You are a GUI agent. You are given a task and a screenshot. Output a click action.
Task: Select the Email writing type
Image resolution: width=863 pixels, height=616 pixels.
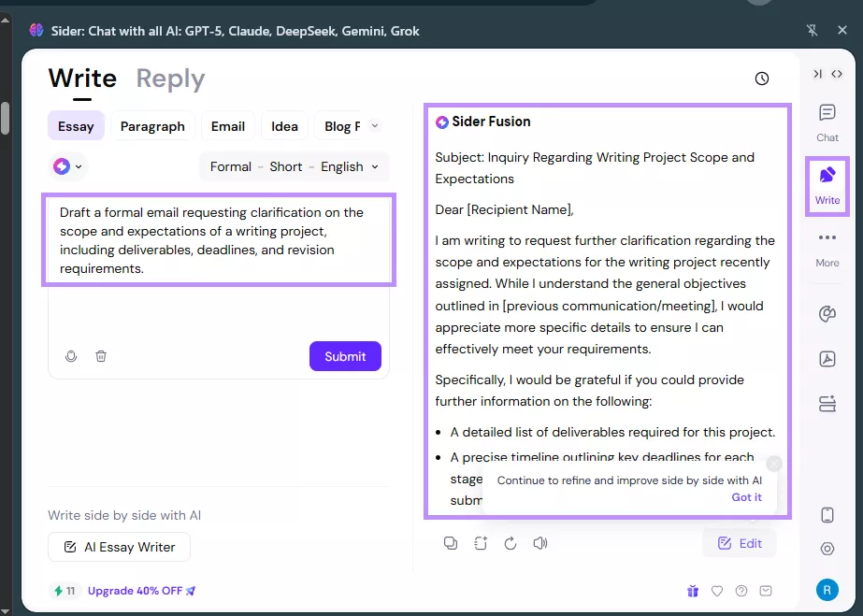(x=230, y=125)
